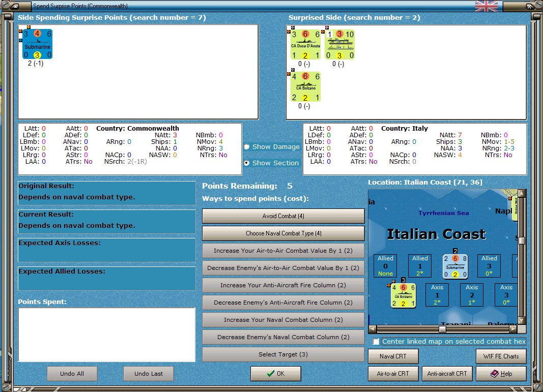Select Show Section radio button

247,163
